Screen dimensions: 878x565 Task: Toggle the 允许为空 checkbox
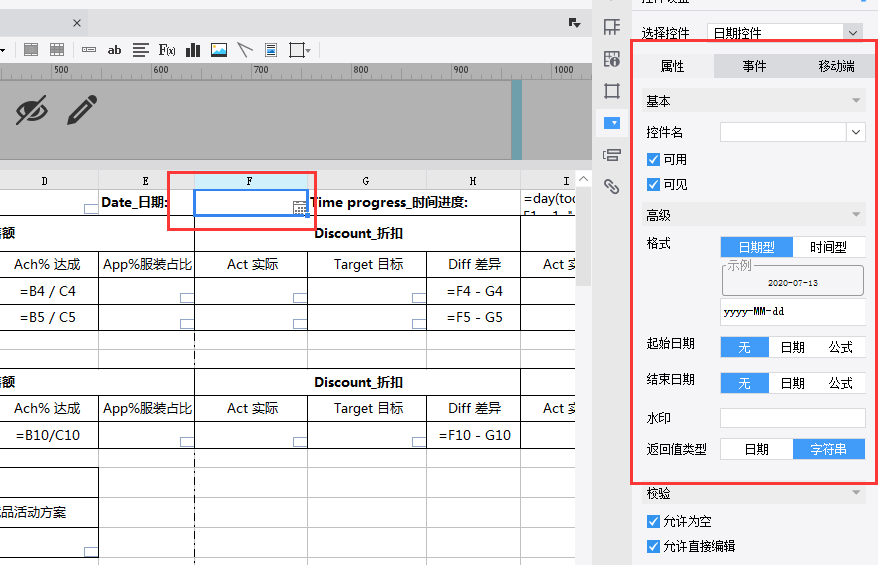[653, 521]
